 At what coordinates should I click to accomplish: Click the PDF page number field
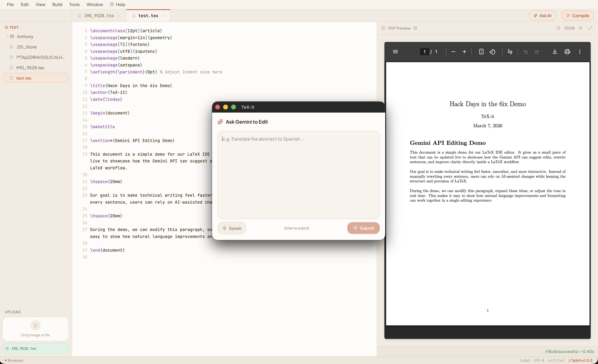[424, 52]
